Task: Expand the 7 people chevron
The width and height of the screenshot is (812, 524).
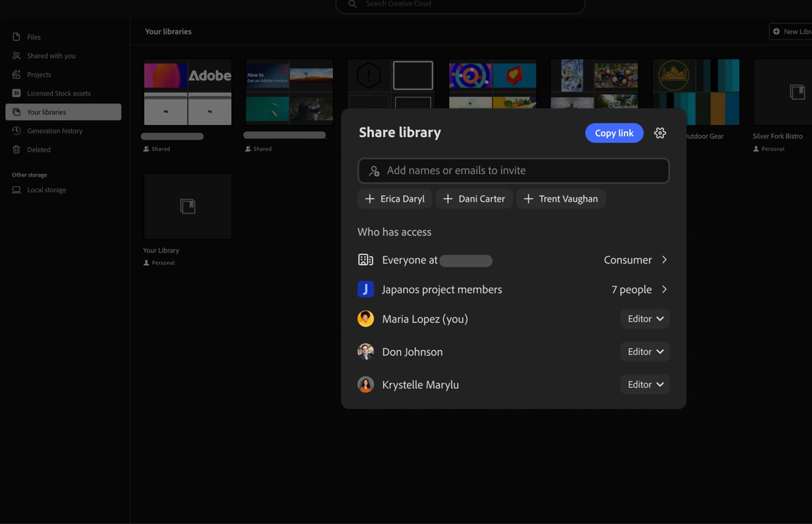Action: click(x=664, y=289)
